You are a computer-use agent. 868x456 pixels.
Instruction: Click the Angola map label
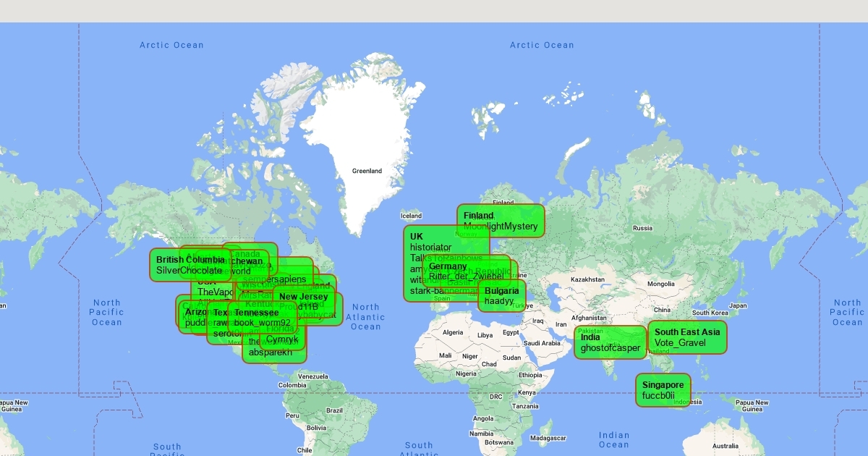[484, 418]
